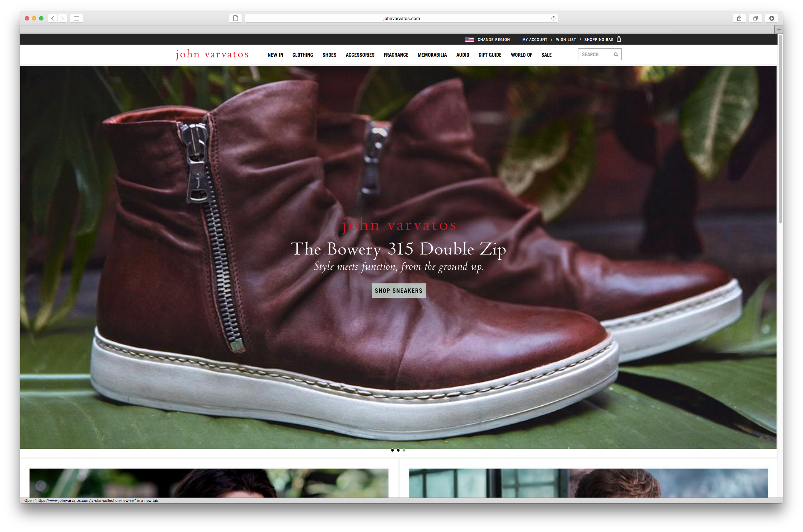The width and height of the screenshot is (803, 532).
Task: Show all tabs overview icon
Action: [x=755, y=18]
